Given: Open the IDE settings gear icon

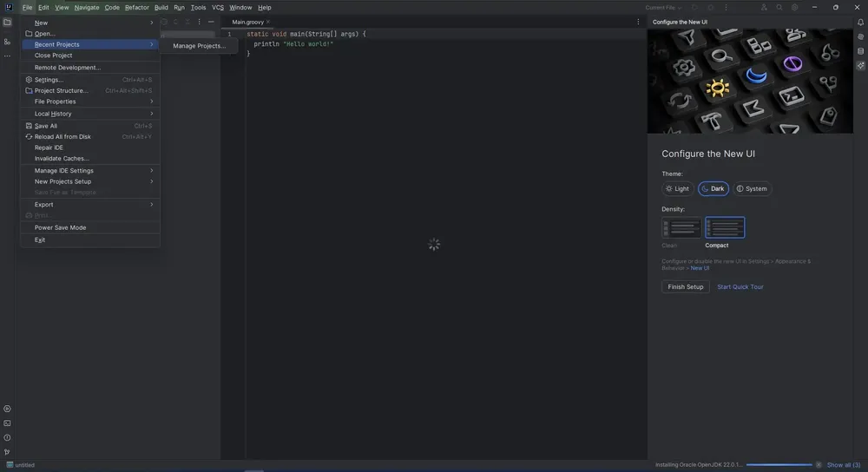Looking at the screenshot, I should 794,8.
